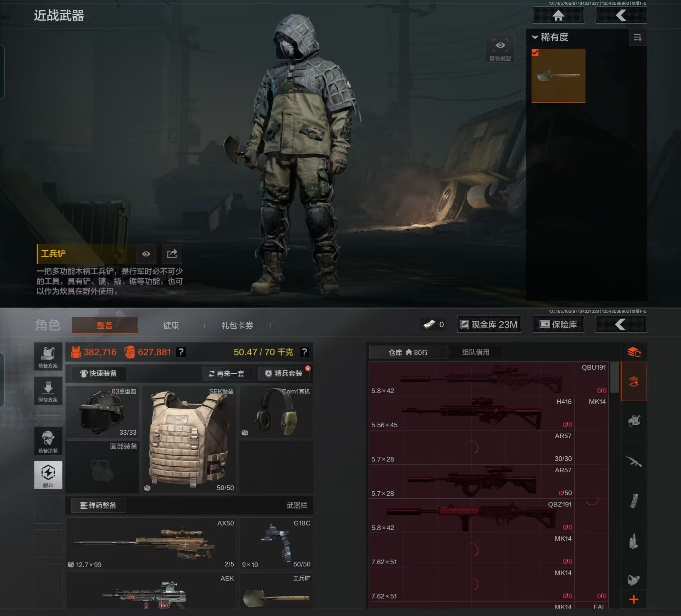Click the warehouse list scrollbar thumb

pyautogui.click(x=615, y=378)
